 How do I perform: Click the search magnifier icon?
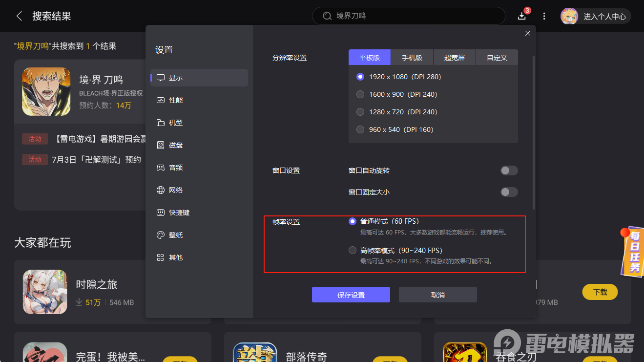(x=327, y=16)
